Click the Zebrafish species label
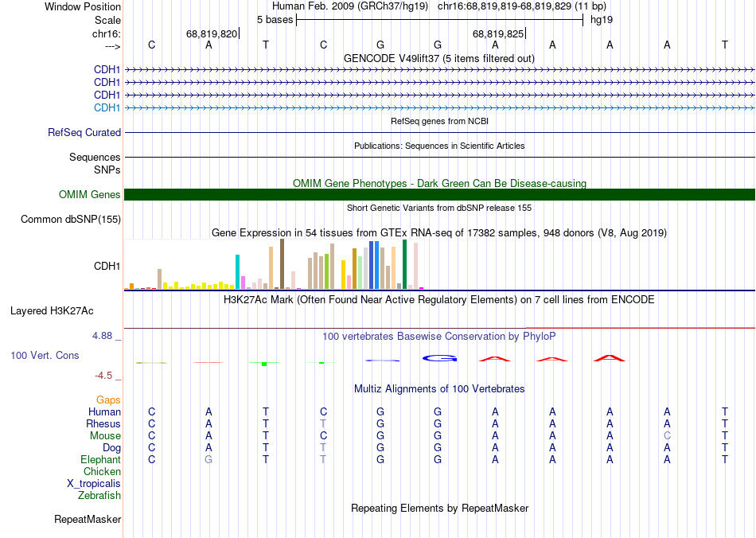Screen dimensions: 756x538 pyautogui.click(x=99, y=496)
